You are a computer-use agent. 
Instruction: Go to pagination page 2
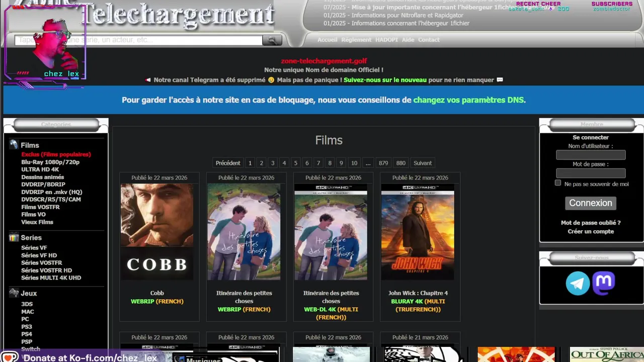point(261,163)
